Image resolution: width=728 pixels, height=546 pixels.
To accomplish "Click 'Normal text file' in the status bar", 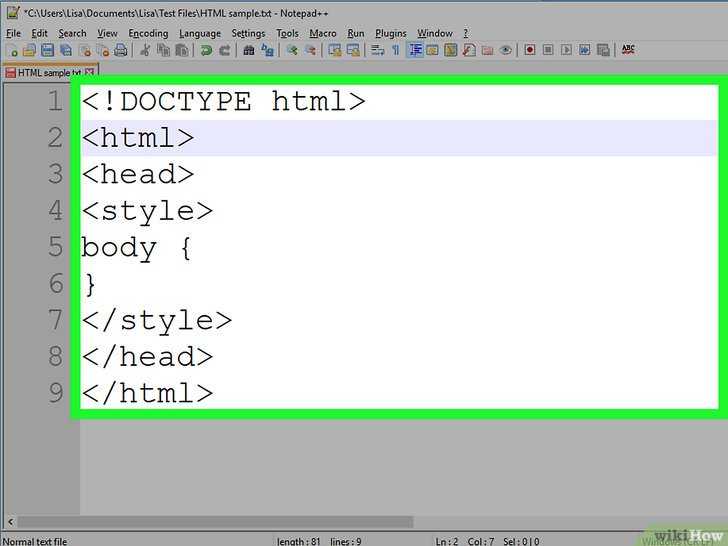I will coord(35,541).
